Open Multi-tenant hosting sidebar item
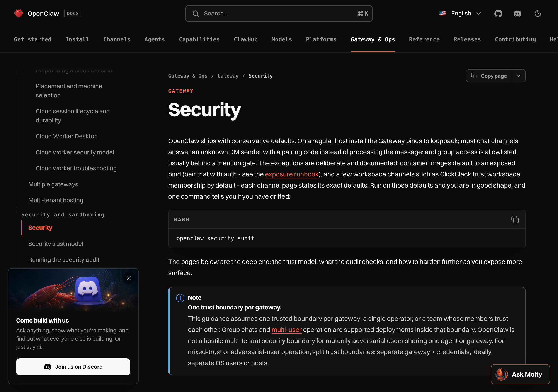This screenshot has height=392, width=558. click(x=56, y=200)
